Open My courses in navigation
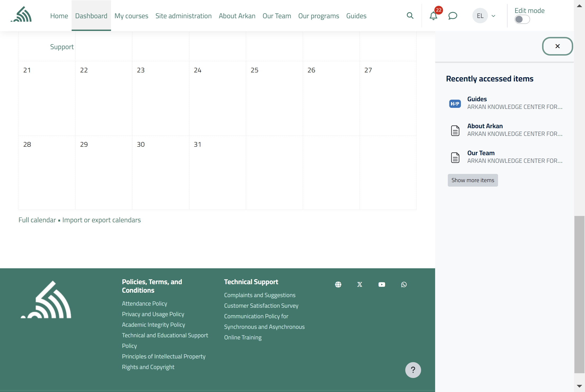585x392 pixels. pyautogui.click(x=131, y=16)
